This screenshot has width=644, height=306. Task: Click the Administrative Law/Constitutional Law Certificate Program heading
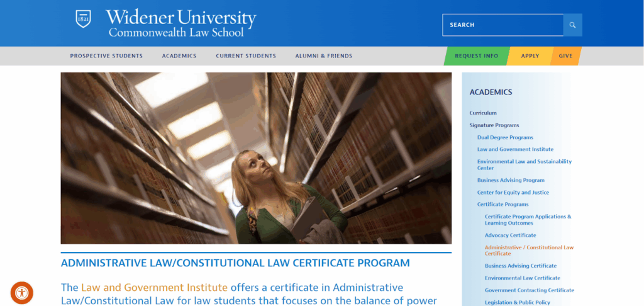(x=235, y=263)
